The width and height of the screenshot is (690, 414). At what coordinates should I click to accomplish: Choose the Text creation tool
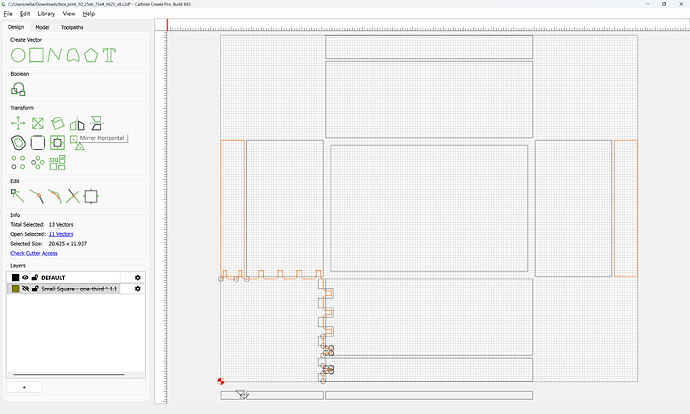click(x=109, y=55)
